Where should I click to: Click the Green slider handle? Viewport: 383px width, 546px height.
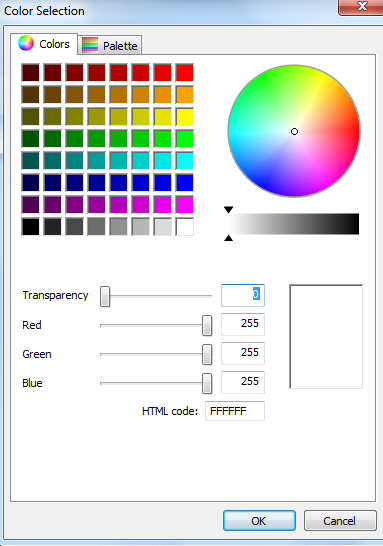coord(207,354)
